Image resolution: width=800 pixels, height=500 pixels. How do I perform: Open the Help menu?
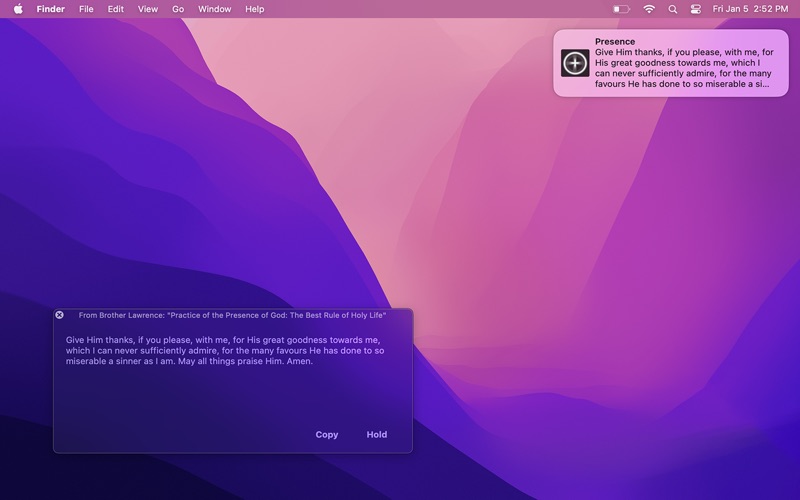click(x=255, y=9)
